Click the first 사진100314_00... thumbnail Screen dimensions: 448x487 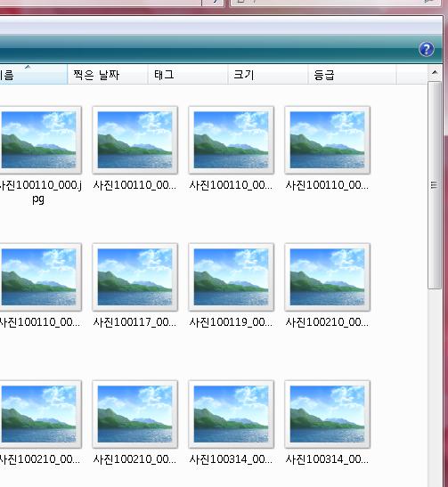click(232, 414)
